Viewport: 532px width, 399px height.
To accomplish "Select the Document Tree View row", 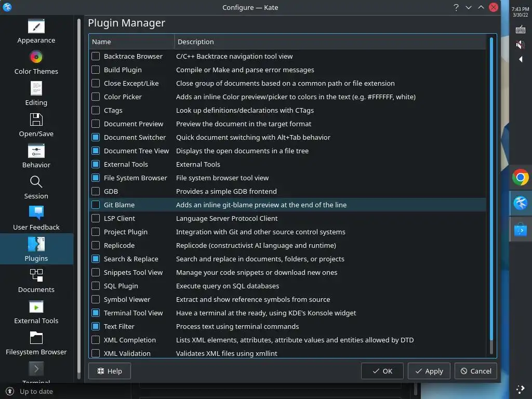I will 287,151.
